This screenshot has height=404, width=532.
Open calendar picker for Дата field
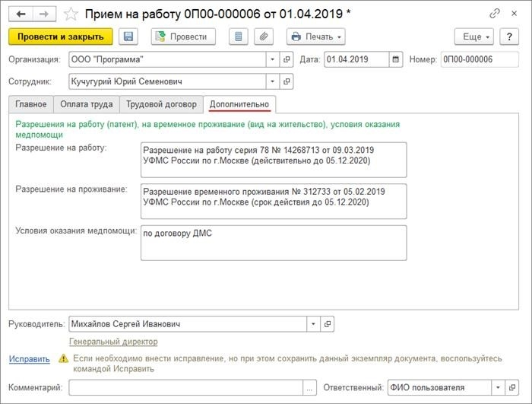pos(396,59)
